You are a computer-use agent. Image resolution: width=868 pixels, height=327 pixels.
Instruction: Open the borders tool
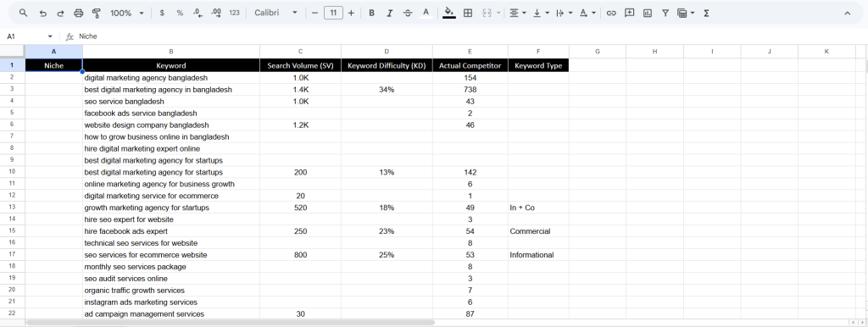point(468,13)
